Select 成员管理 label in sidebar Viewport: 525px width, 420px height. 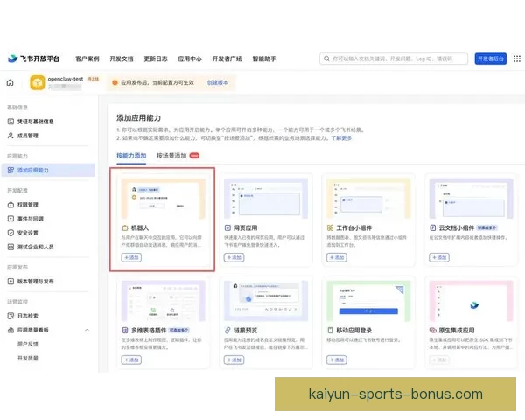click(28, 136)
